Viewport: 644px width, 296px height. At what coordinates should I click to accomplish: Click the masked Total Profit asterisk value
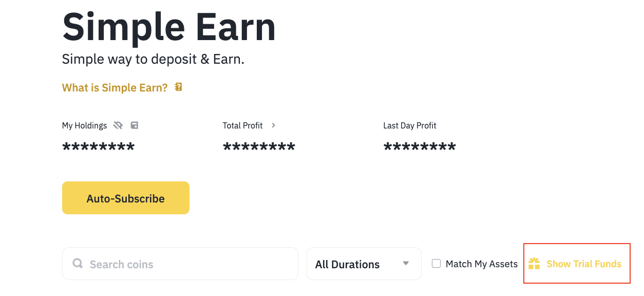click(x=259, y=147)
